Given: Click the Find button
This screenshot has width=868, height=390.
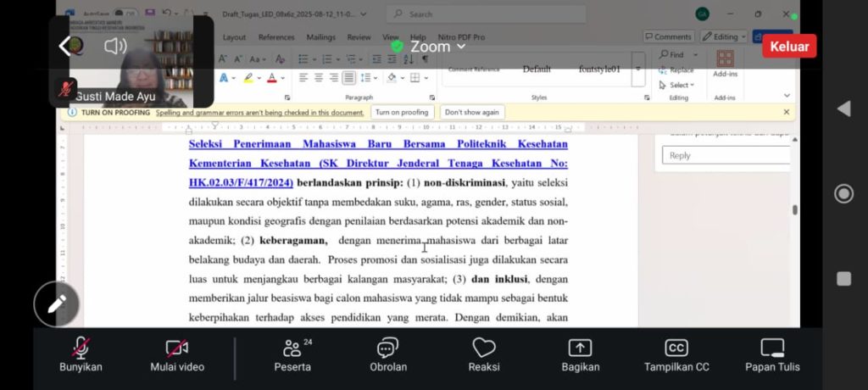Looking at the screenshot, I should pyautogui.click(x=671, y=55).
